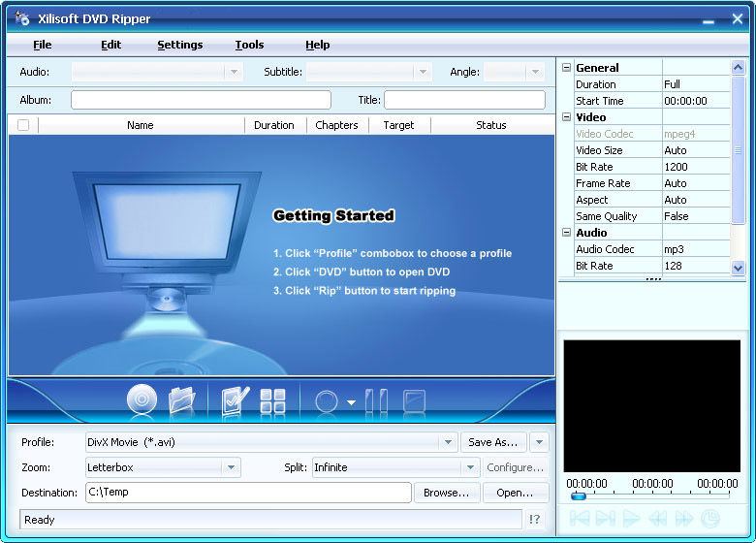This screenshot has width=756, height=543.
Task: Click the Duration column header
Action: click(275, 125)
